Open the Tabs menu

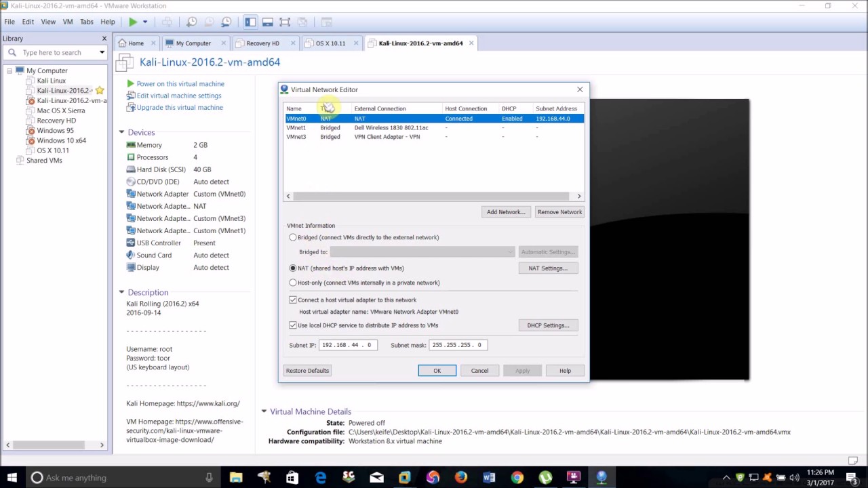click(87, 22)
